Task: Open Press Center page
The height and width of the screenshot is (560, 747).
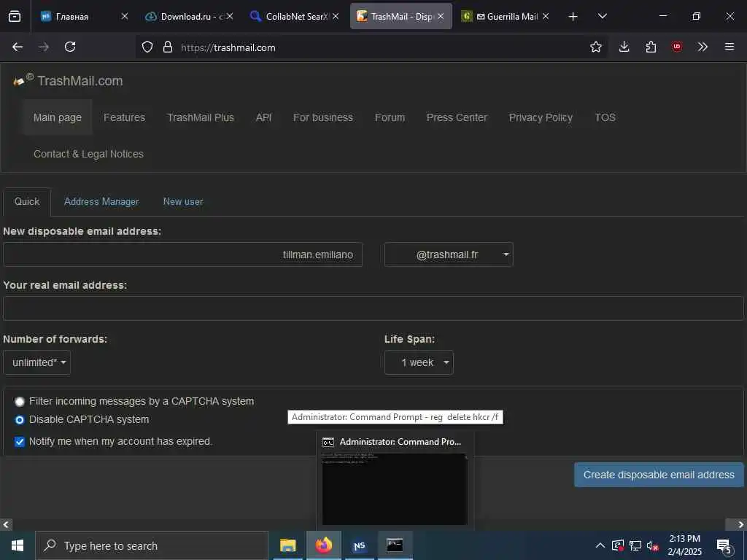Action: pyautogui.click(x=457, y=117)
